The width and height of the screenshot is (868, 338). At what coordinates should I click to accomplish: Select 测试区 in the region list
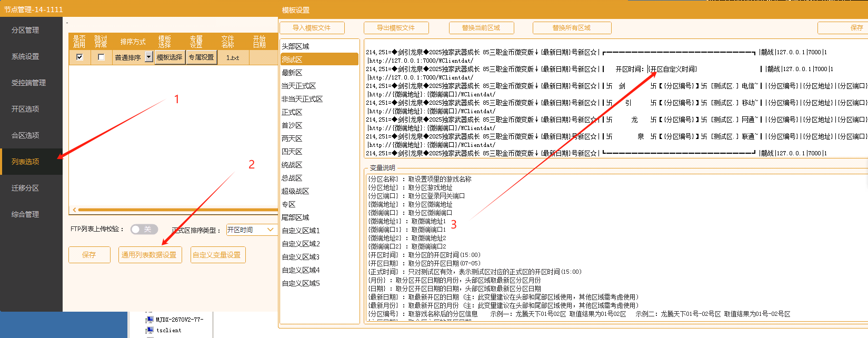point(292,59)
